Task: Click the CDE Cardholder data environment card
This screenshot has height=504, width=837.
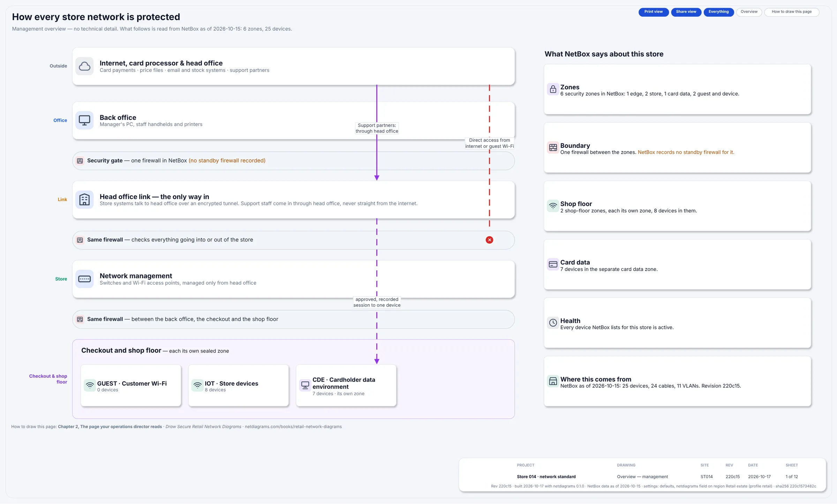Action: (346, 385)
